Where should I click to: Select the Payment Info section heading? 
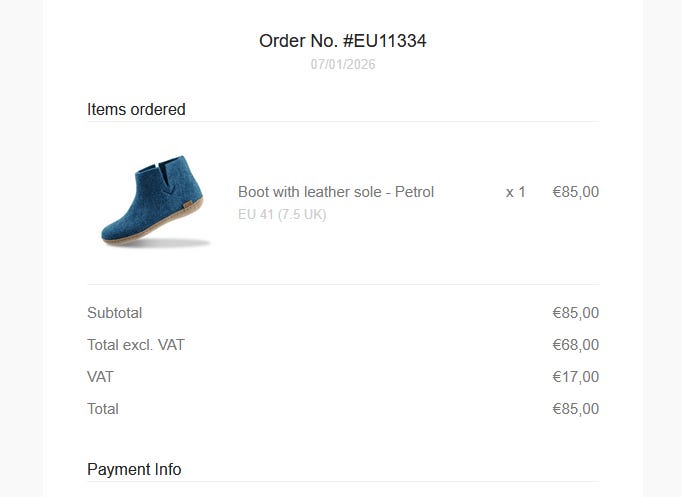click(x=134, y=470)
